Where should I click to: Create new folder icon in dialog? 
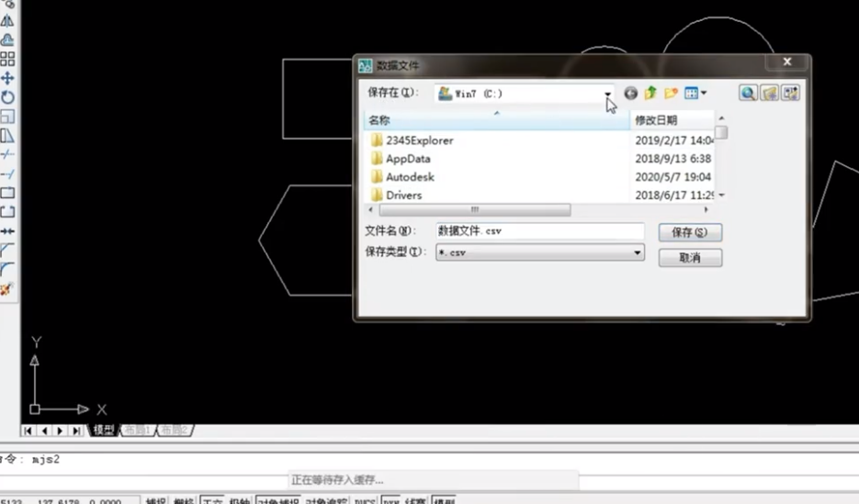(x=672, y=93)
